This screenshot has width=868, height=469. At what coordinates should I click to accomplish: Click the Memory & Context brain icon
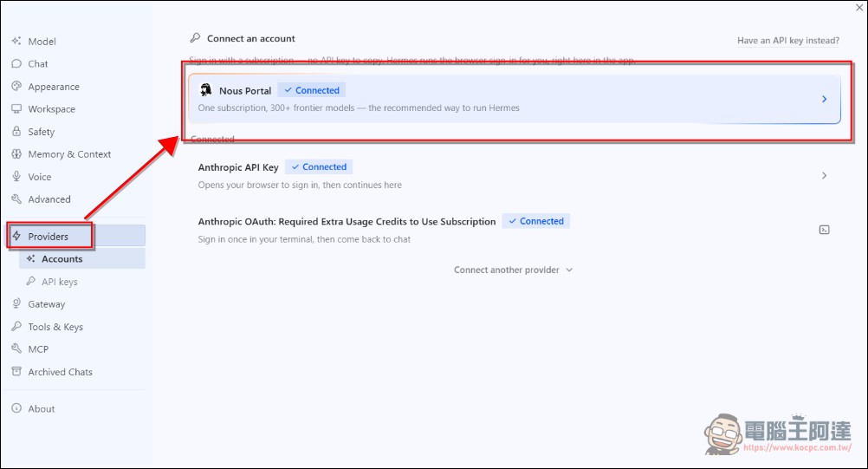tap(16, 154)
